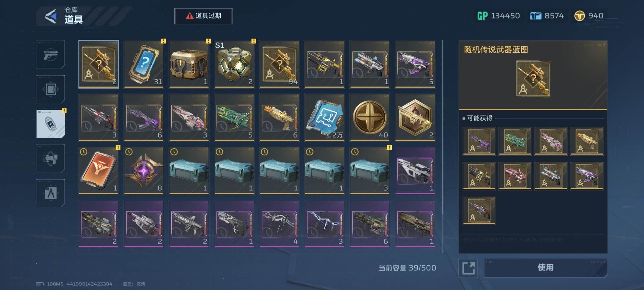This screenshot has width=644, height=290.
Task: Select the hexagon gun badge item
Action: pyautogui.click(x=415, y=117)
